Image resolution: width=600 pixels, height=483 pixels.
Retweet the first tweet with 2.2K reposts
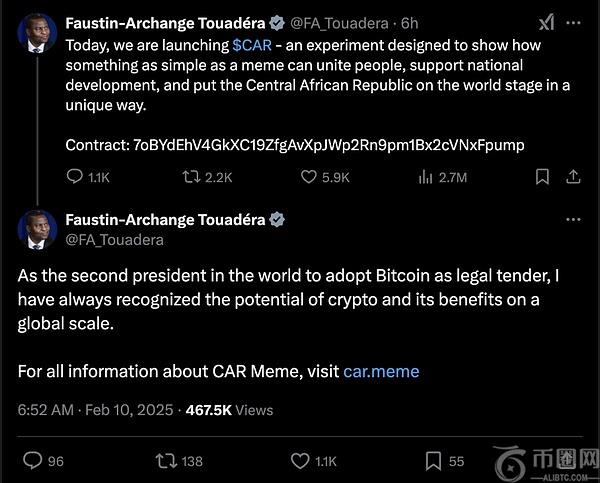(189, 177)
